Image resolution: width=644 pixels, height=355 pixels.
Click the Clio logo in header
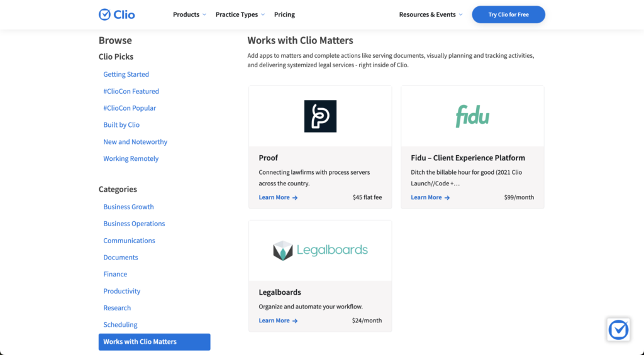click(x=117, y=14)
